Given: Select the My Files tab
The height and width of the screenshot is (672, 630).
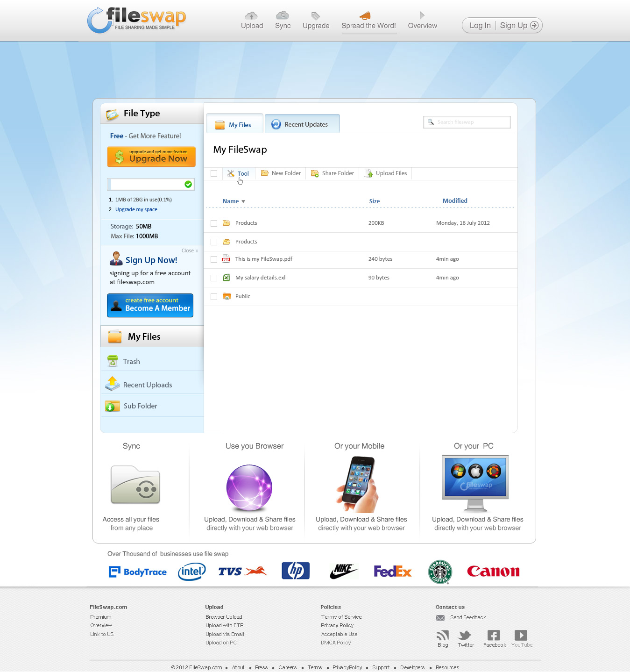Looking at the screenshot, I should 234,125.
